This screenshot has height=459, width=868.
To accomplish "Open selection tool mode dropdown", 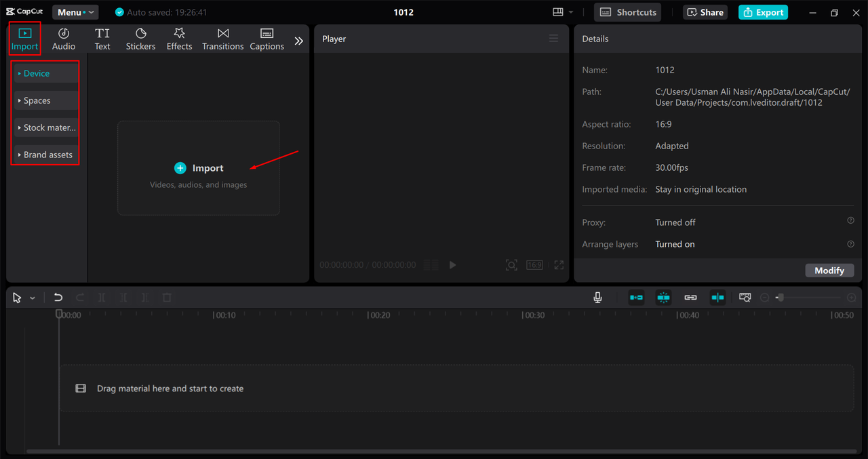I will coord(32,298).
